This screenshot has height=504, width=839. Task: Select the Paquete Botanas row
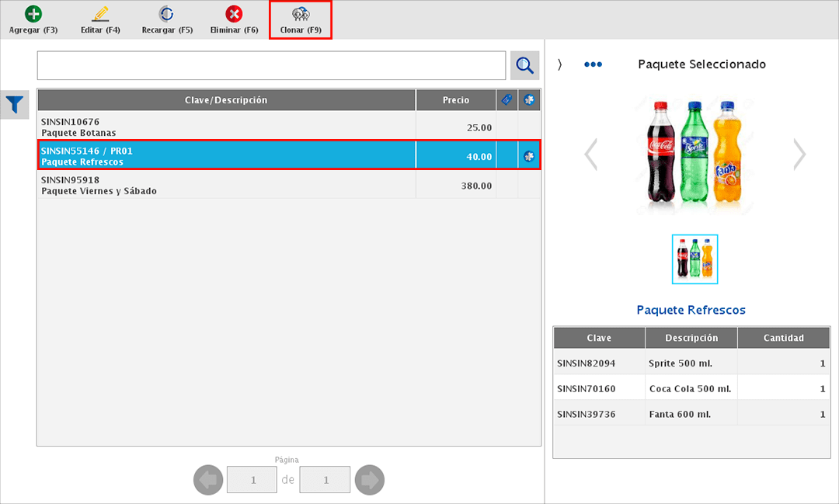coord(225,127)
